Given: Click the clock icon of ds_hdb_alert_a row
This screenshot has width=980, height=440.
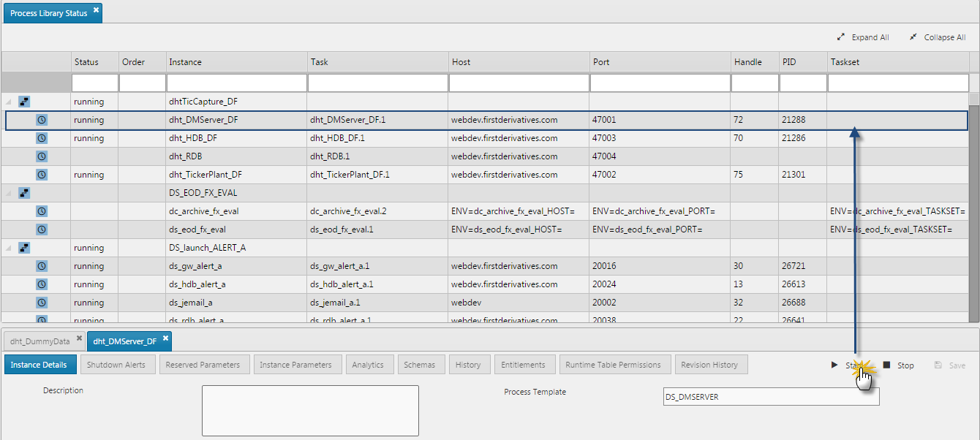Looking at the screenshot, I should (42, 284).
